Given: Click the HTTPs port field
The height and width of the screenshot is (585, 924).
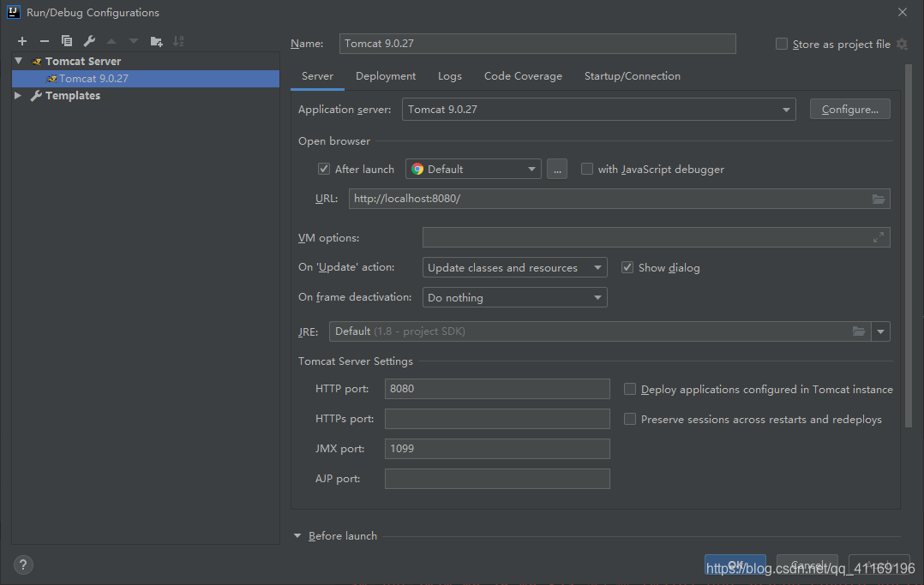Looking at the screenshot, I should [x=497, y=419].
